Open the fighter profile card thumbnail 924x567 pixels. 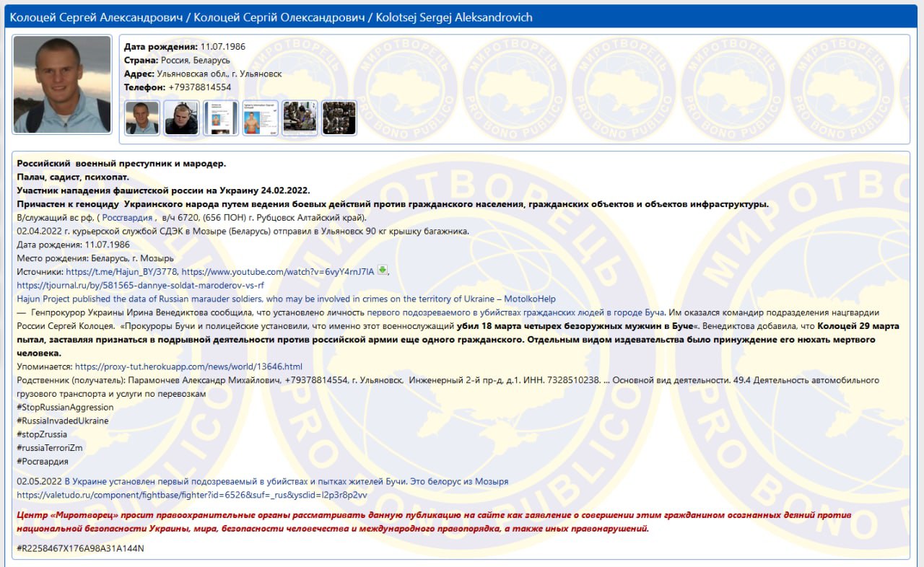click(x=260, y=118)
